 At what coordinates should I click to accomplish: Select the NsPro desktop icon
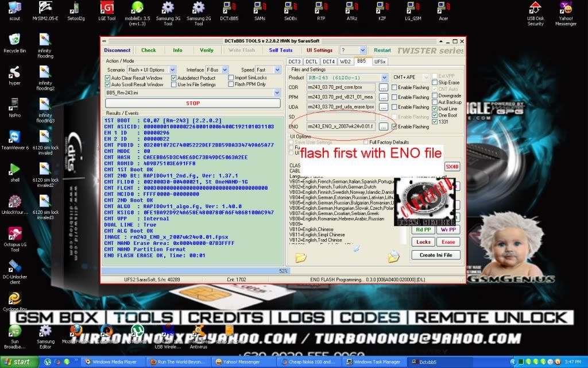14,108
